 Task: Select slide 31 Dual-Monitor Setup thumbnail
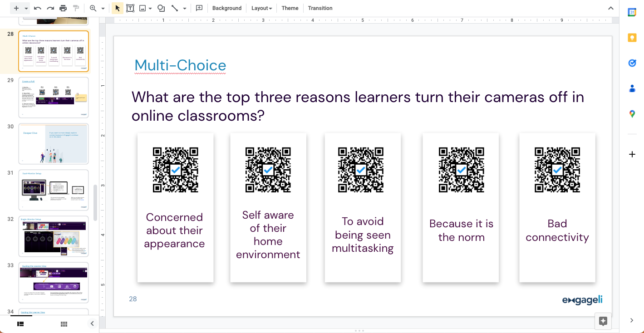point(54,190)
